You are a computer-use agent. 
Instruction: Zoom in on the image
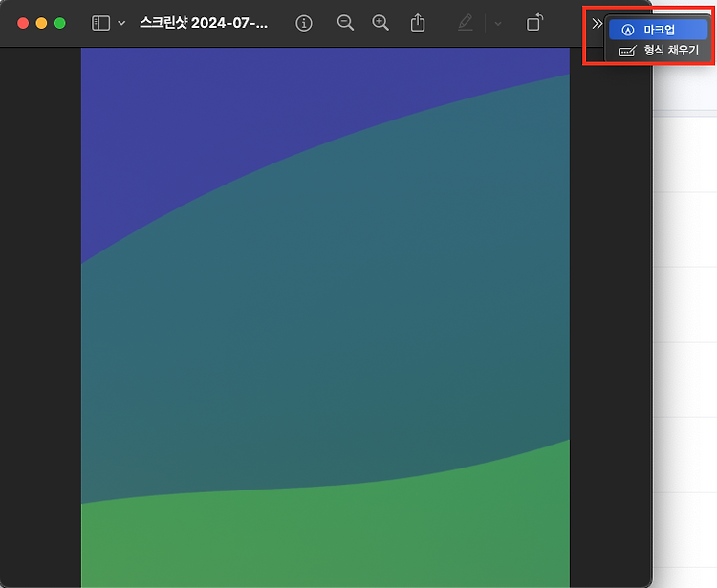pyautogui.click(x=380, y=23)
